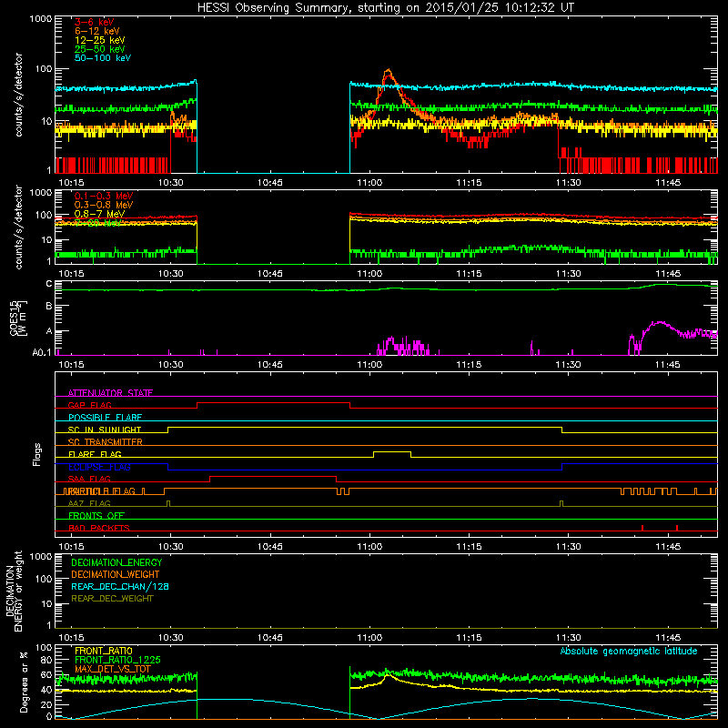
Task: Click the MAX_DET_VS_TOT legend label
Action: coord(113,669)
